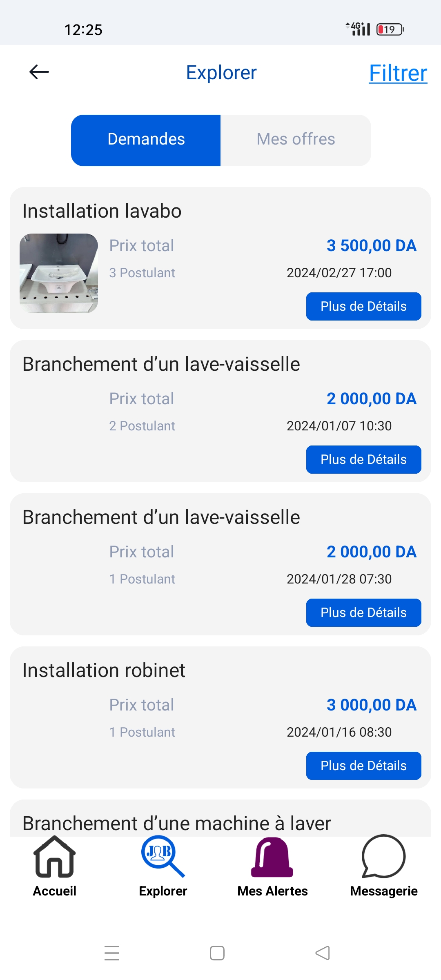Switch to the Mes offres tab
This screenshot has width=441, height=980.
click(296, 140)
